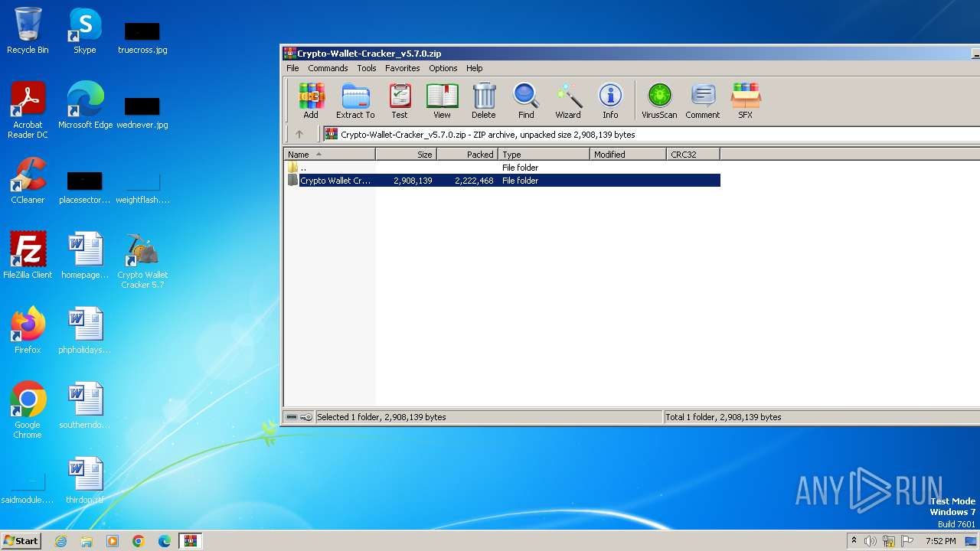Viewport: 980px width, 551px height.
Task: Sort the file list by Modified column
Action: pos(628,155)
